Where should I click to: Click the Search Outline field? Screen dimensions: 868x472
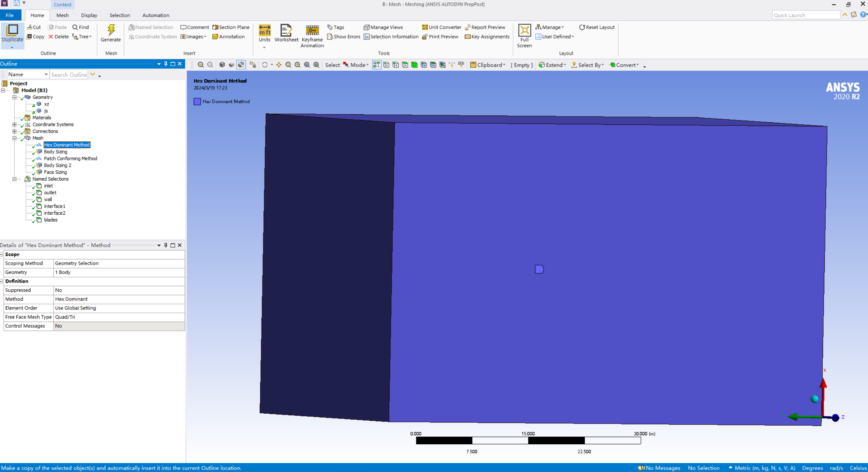[69, 74]
